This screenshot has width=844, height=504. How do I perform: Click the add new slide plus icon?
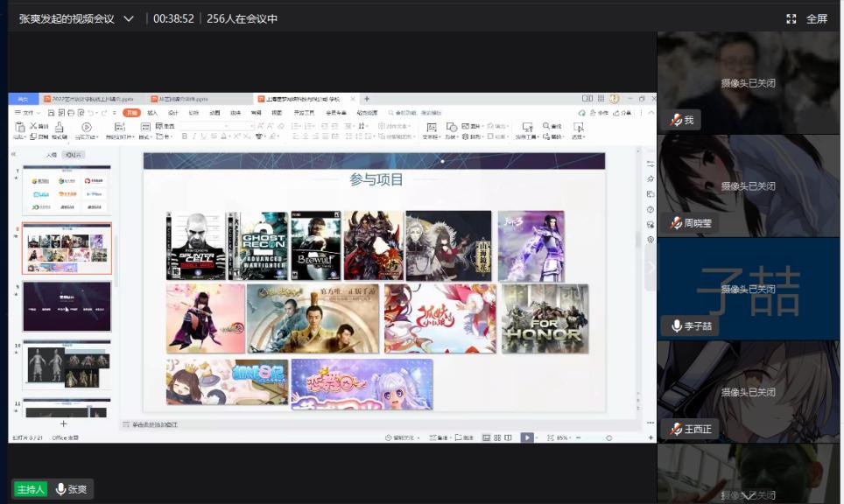point(63,423)
